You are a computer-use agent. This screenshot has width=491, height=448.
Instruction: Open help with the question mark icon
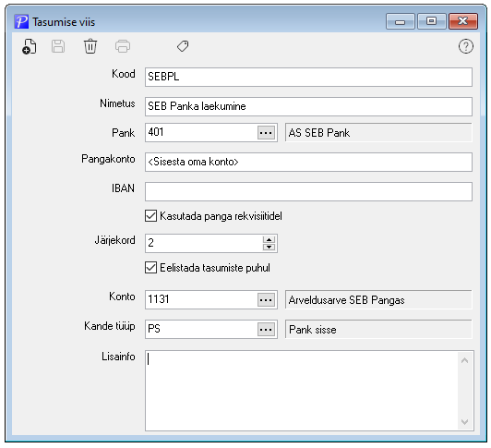click(x=466, y=46)
